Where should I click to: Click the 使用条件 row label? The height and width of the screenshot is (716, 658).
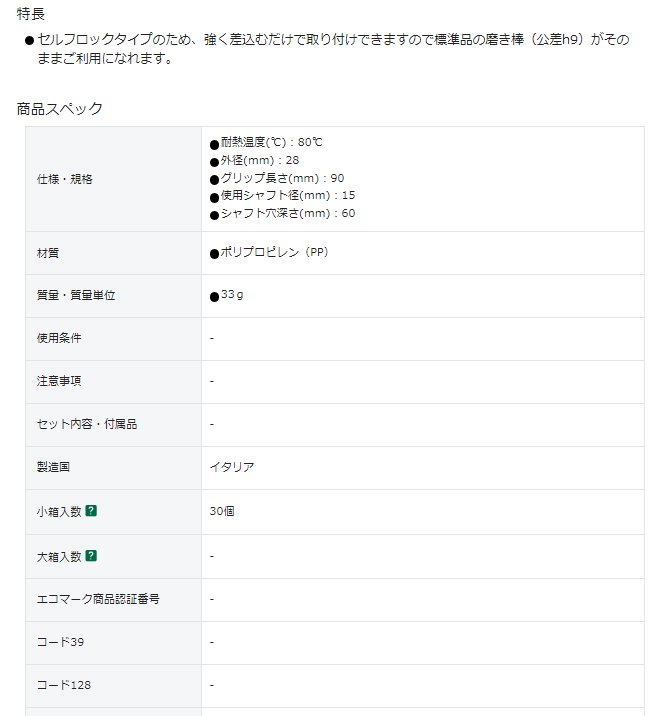(59, 338)
